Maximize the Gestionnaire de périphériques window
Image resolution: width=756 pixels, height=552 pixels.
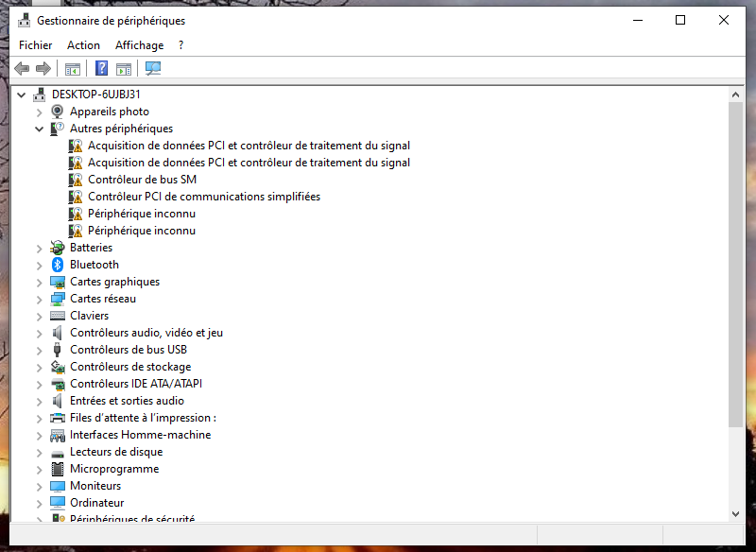680,20
